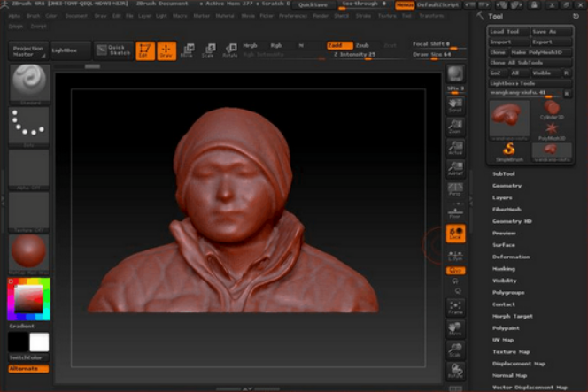Open the Material menu
This screenshot has width=588, height=392.
tap(225, 16)
